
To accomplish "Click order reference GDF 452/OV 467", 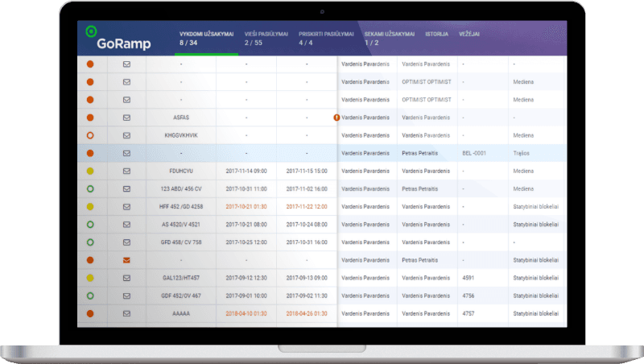I will [x=181, y=296].
